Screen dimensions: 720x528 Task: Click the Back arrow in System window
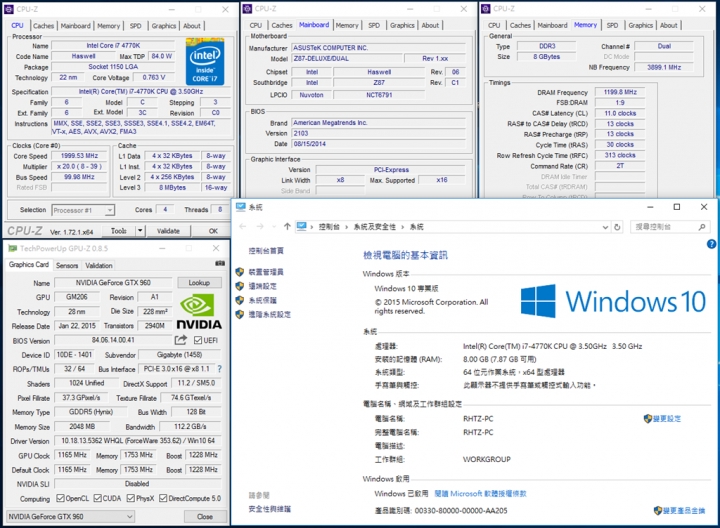[242, 226]
